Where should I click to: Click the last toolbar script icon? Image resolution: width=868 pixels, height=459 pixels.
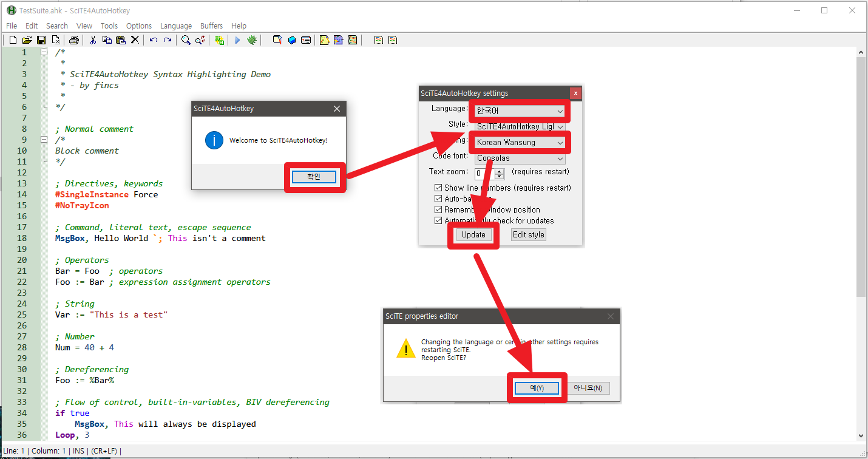click(393, 40)
